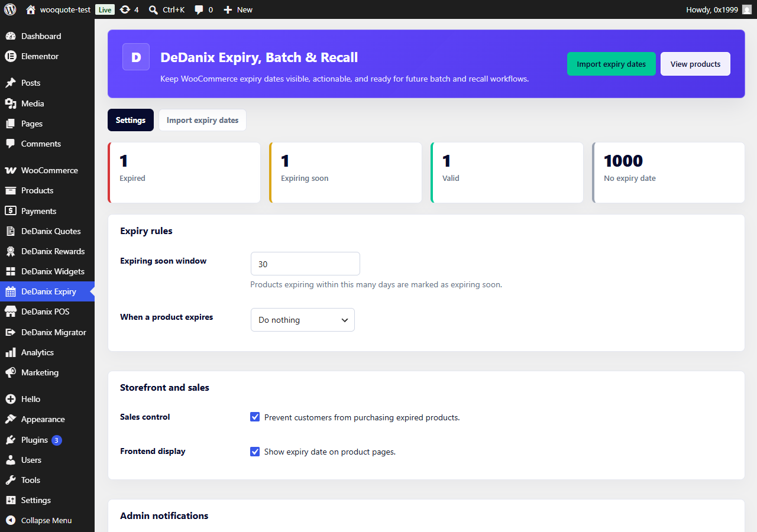Toggle the Show expiry date on product pages checkbox

tap(255, 452)
